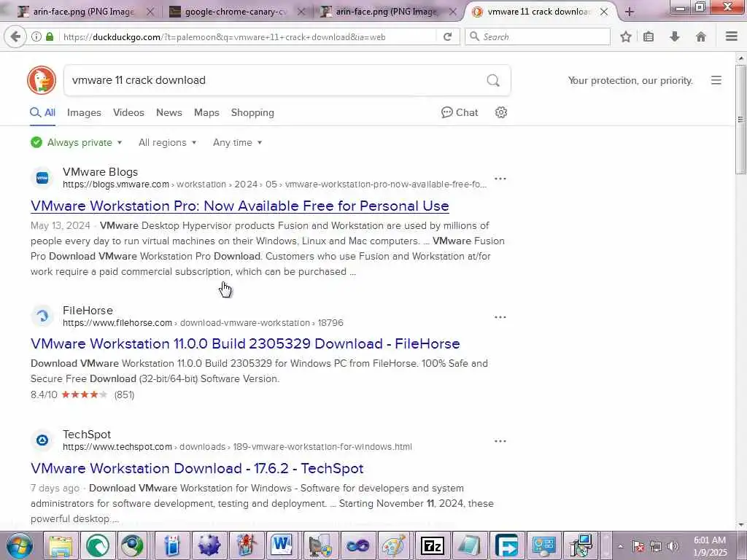Viewport: 747px width, 560px height.
Task: Click the scrollbar down arrow
Action: click(x=741, y=525)
